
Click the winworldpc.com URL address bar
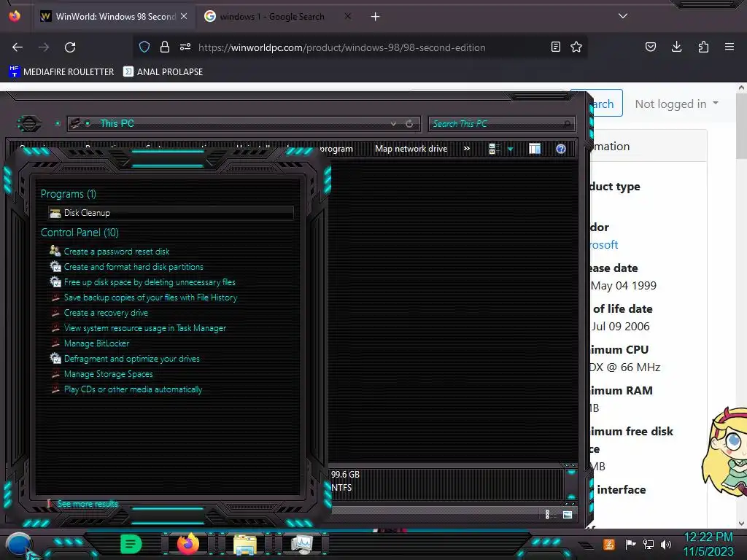click(341, 47)
